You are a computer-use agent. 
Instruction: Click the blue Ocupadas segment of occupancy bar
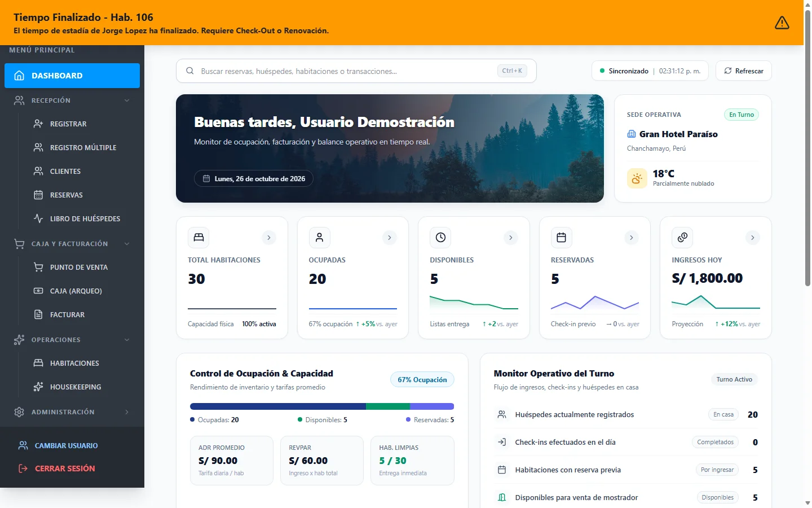(278, 406)
